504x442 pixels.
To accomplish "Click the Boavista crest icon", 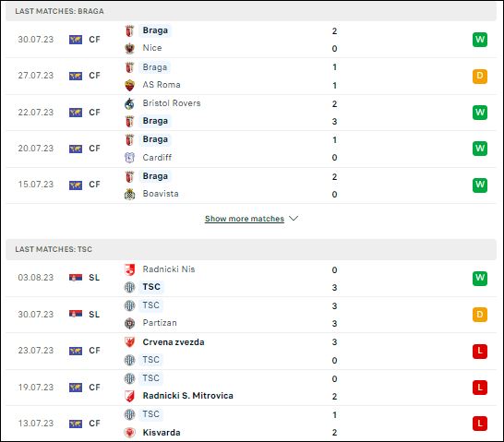I will click(129, 194).
